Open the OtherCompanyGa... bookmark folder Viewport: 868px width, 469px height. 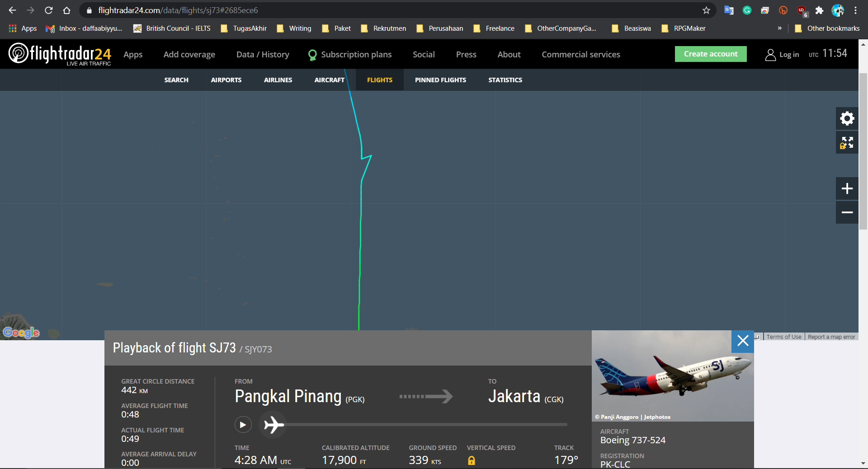coord(561,28)
